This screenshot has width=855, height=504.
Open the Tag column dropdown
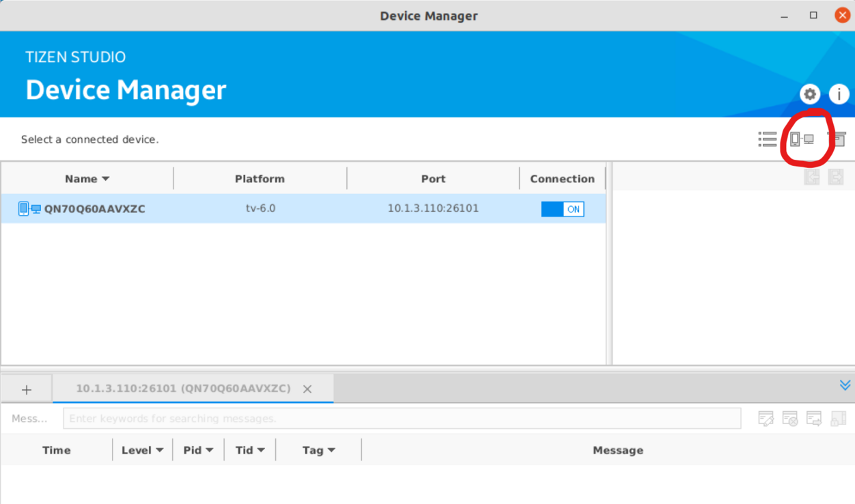(319, 450)
